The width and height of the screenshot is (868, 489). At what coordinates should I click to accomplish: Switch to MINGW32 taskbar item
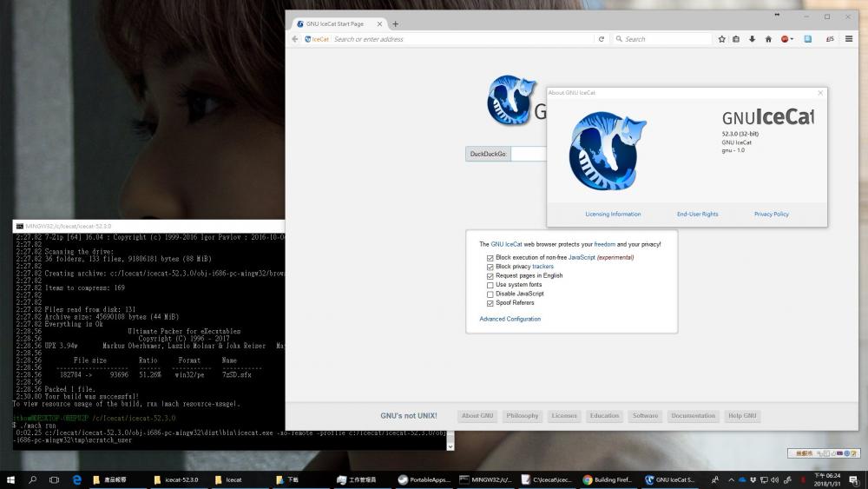[486, 479]
